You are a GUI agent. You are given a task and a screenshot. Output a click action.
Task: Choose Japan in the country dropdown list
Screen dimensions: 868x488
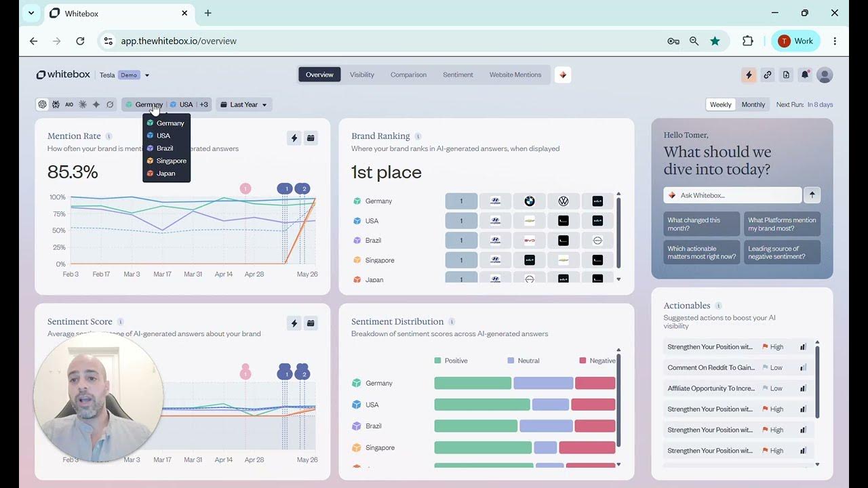point(166,174)
